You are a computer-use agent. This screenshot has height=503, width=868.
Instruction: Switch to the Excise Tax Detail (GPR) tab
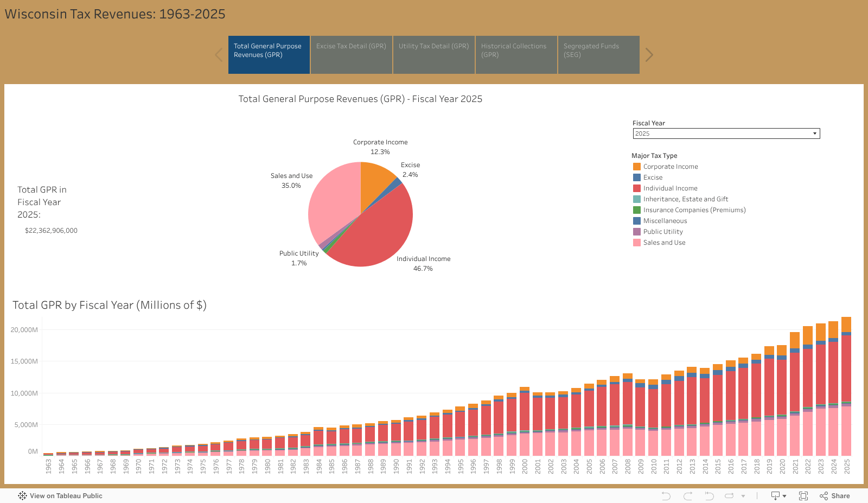(351, 54)
